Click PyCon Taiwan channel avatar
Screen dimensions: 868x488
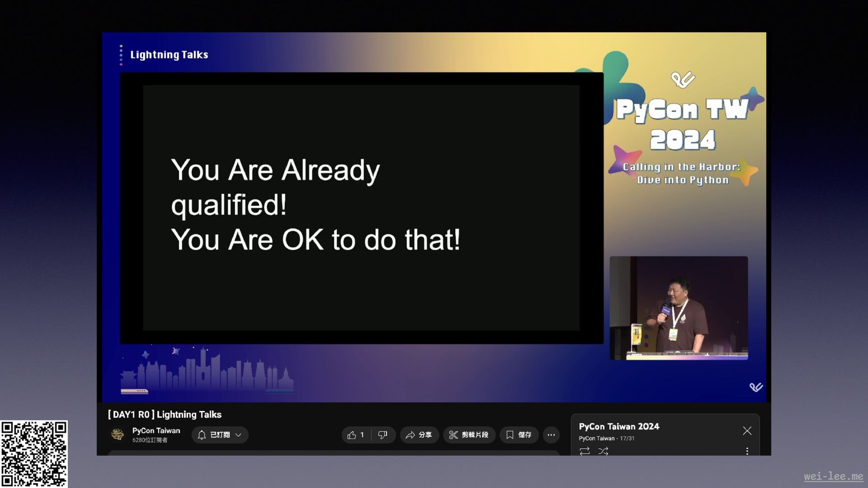click(118, 435)
